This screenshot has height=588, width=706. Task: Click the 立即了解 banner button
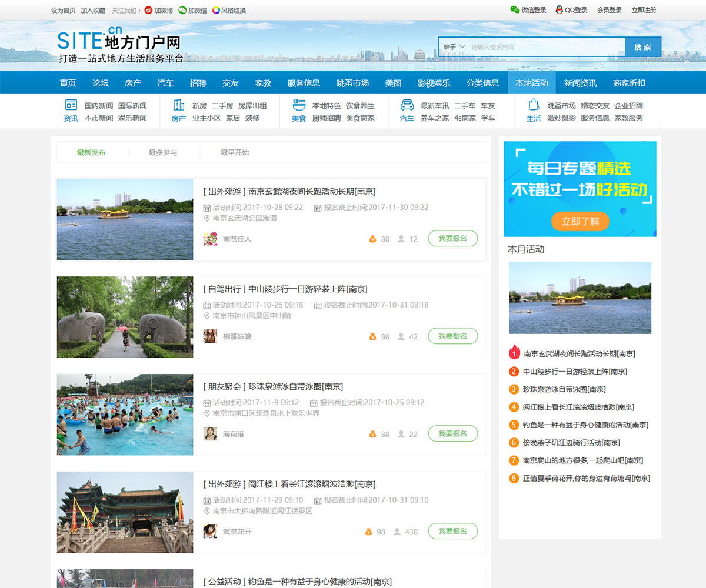(x=580, y=221)
